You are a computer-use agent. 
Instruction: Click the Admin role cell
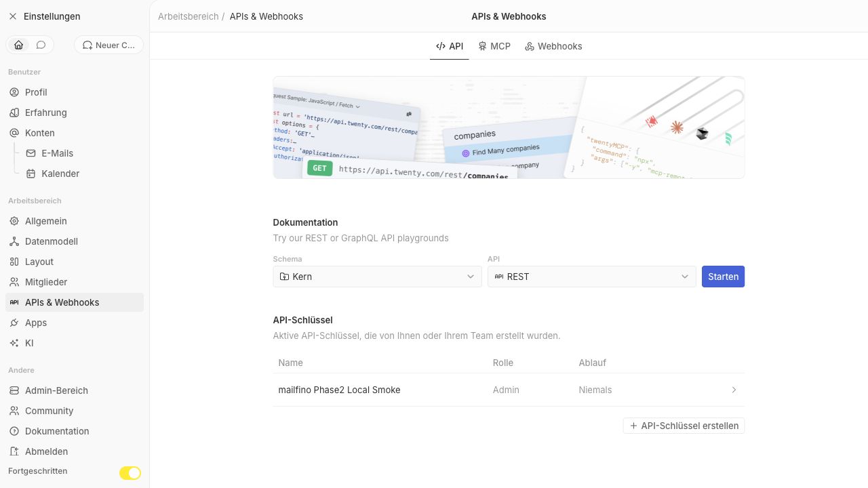coord(506,390)
